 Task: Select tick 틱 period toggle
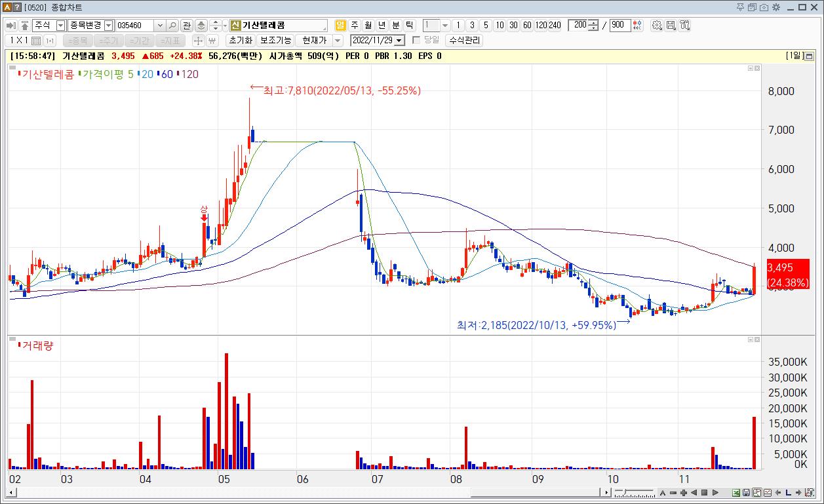(x=409, y=25)
